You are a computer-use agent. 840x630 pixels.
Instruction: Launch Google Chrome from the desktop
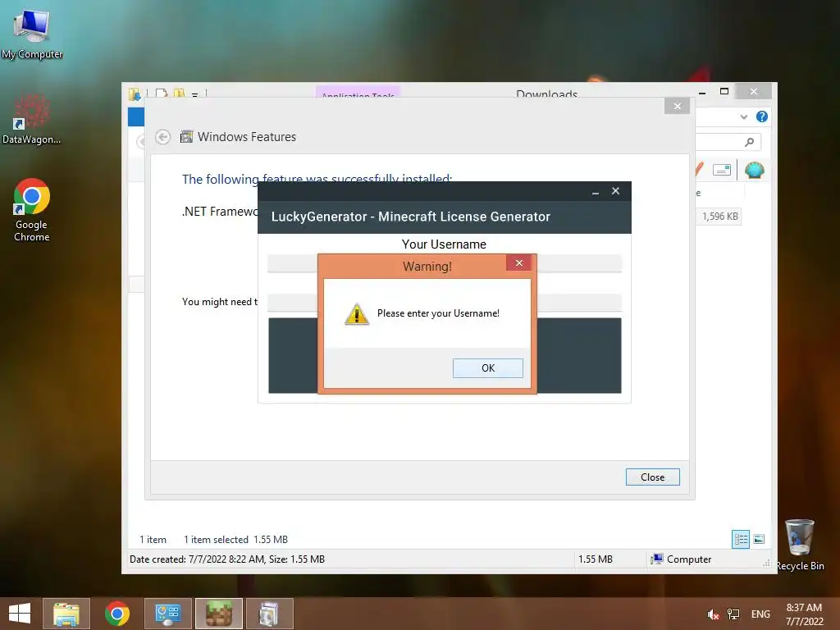(x=32, y=210)
